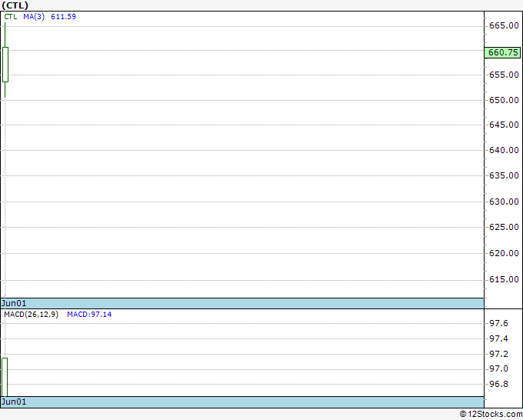Click the 97.0 MACD axis label
523x420 pixels.
[x=498, y=369]
